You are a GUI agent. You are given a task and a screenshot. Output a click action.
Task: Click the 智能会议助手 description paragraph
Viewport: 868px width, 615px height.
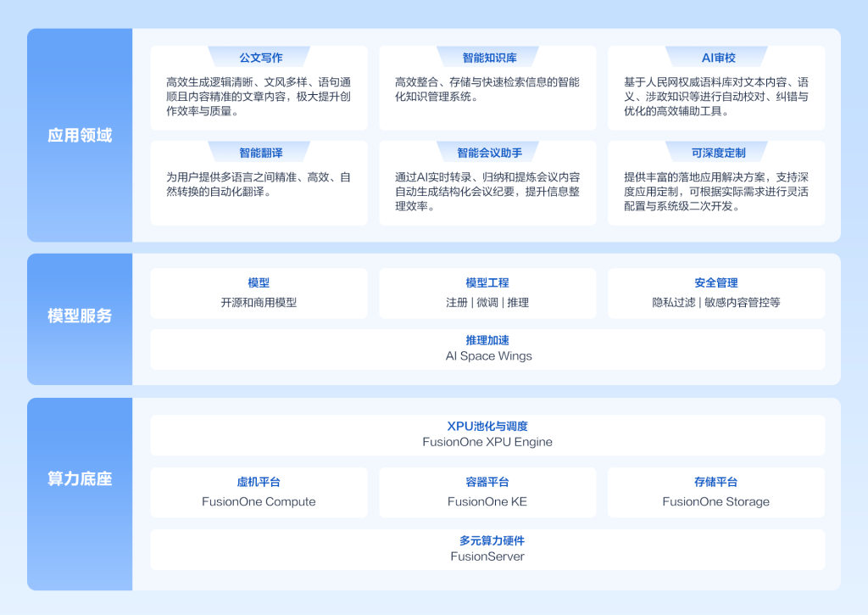click(487, 192)
